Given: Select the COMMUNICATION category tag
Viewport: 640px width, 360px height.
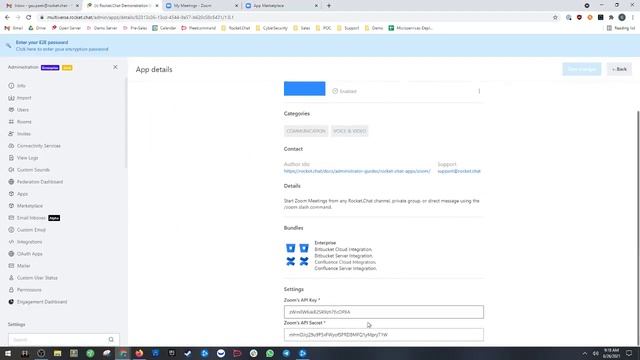Looking at the screenshot, I should click(x=306, y=131).
